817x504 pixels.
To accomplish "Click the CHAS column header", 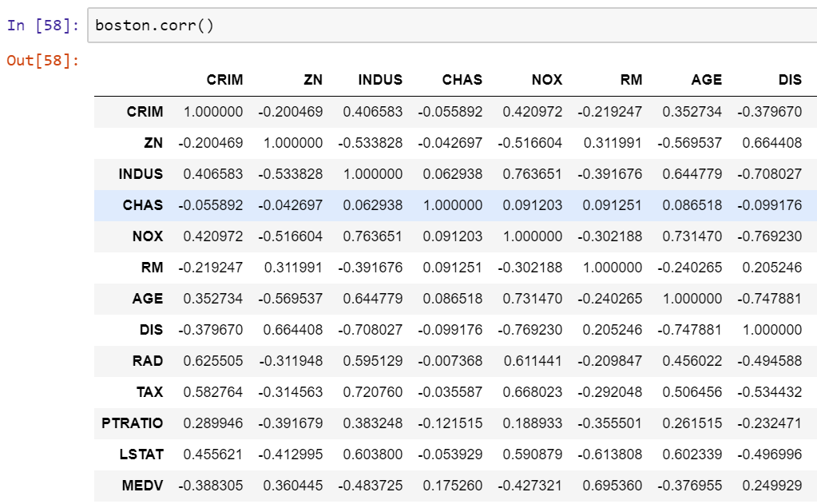I will point(462,80).
